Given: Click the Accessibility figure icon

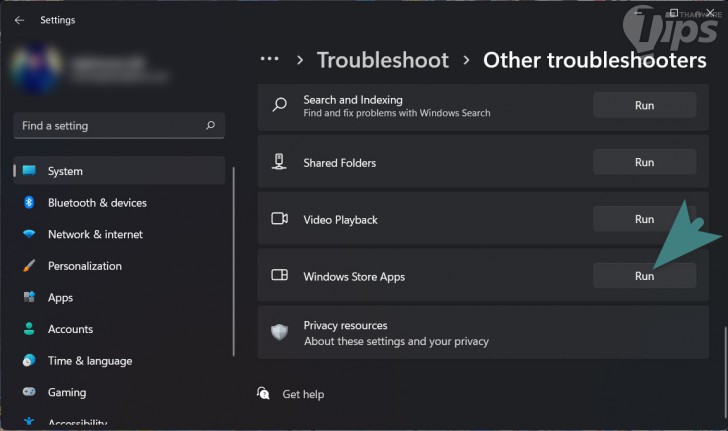Looking at the screenshot, I should pyautogui.click(x=29, y=421).
